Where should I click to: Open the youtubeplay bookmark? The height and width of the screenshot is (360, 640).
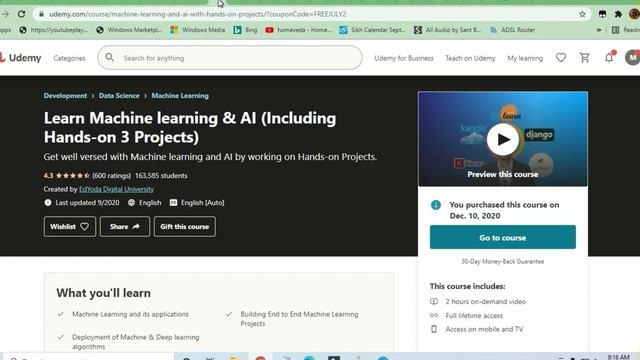(53, 30)
